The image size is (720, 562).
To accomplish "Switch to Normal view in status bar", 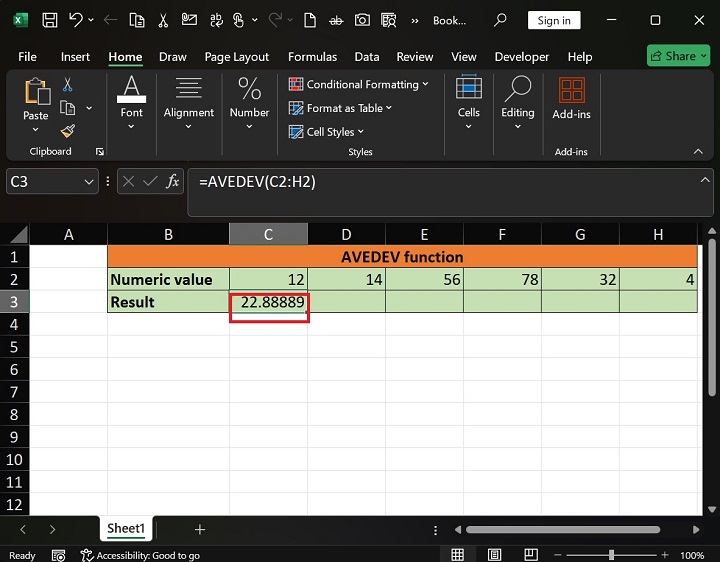I will click(x=457, y=555).
